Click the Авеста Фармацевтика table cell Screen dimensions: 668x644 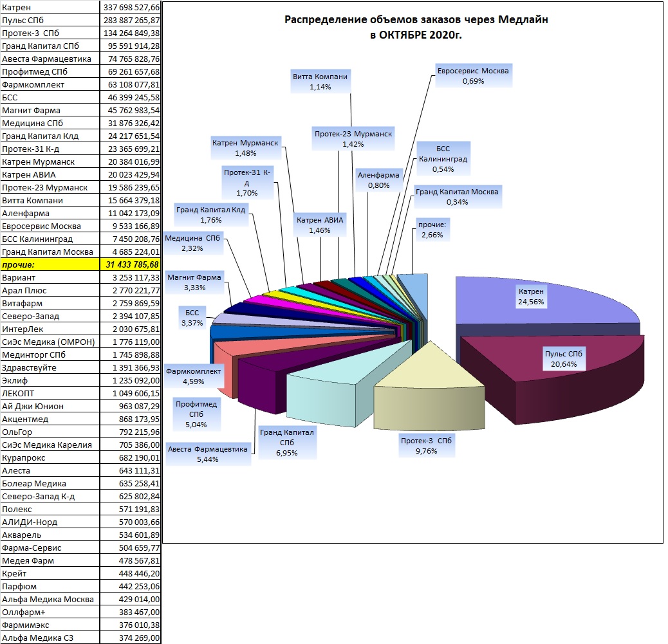(50, 59)
